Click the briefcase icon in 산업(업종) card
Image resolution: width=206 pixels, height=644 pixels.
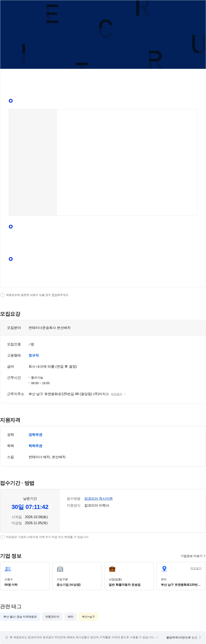[112, 569]
